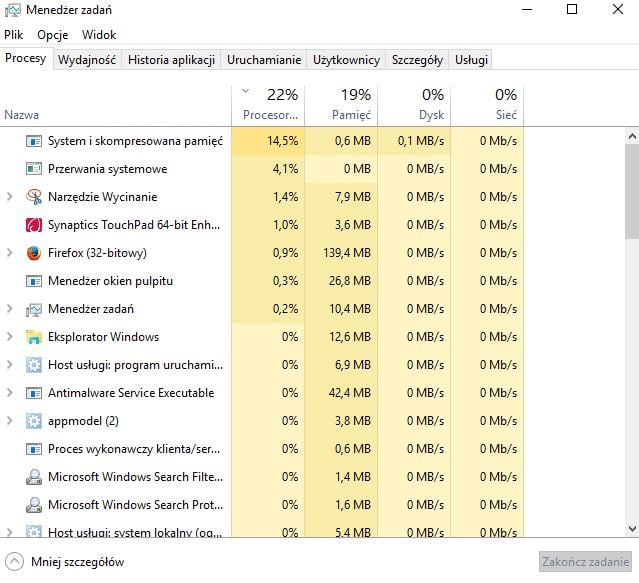
Task: Click the appmodel (2) gear icon
Action: click(33, 421)
